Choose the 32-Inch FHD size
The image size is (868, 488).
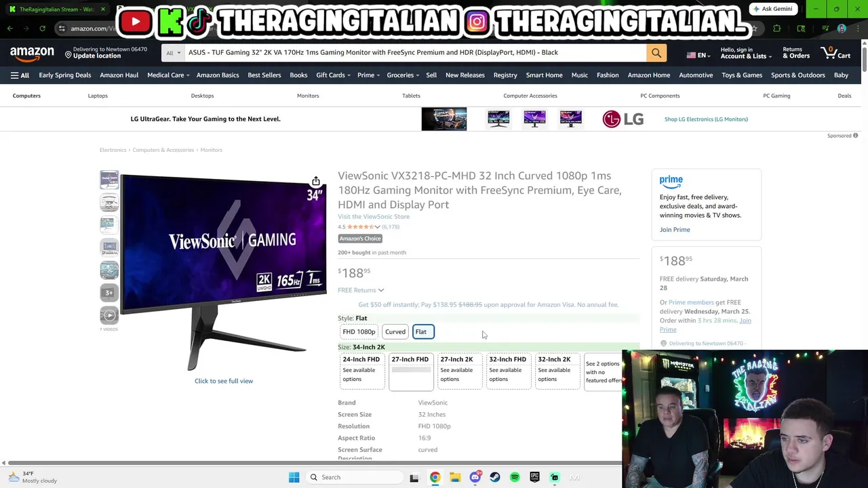[x=509, y=371]
